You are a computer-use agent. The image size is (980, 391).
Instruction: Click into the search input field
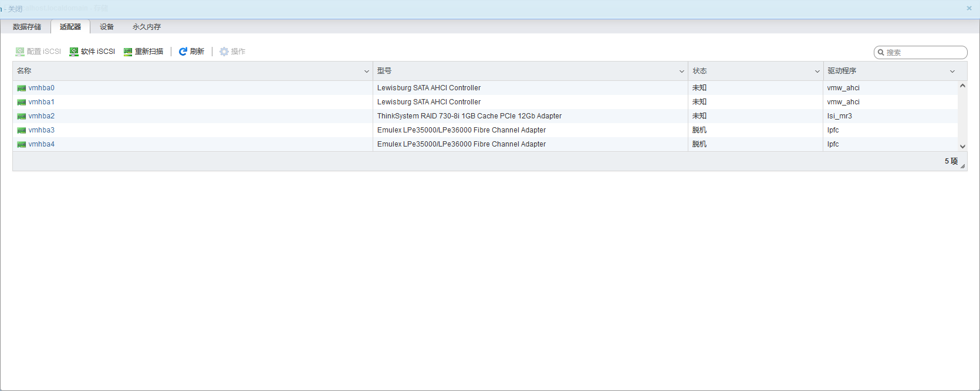point(924,52)
